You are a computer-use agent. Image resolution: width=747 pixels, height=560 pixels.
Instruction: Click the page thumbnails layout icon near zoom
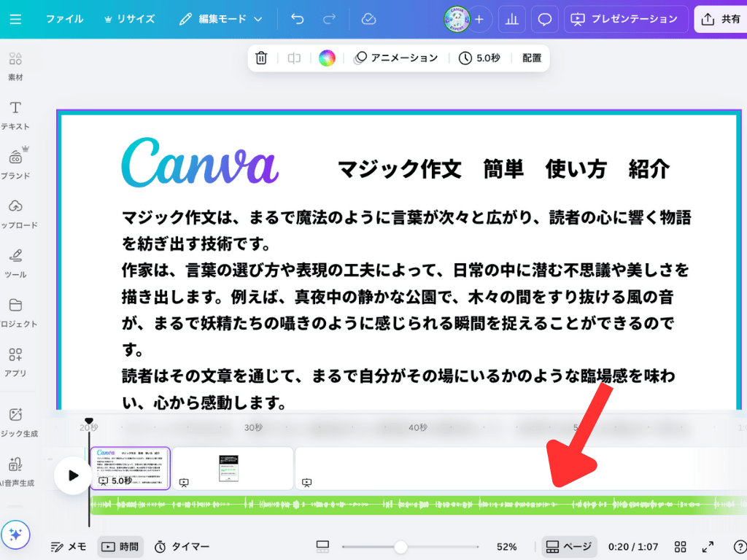click(322, 547)
